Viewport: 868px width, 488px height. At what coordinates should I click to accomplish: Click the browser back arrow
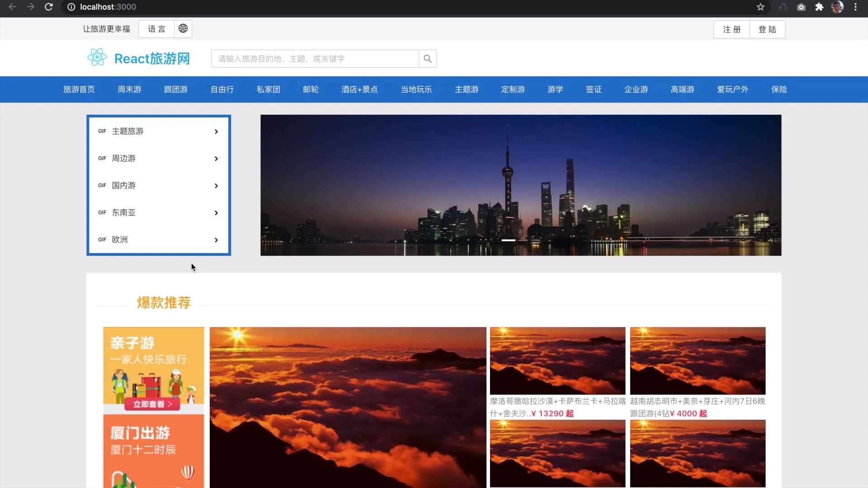[13, 7]
